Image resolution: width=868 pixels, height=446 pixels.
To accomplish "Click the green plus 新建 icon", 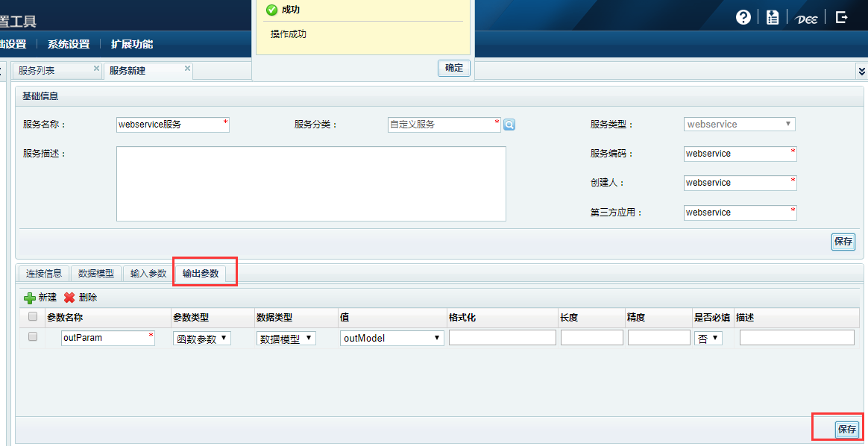I will coord(30,298).
